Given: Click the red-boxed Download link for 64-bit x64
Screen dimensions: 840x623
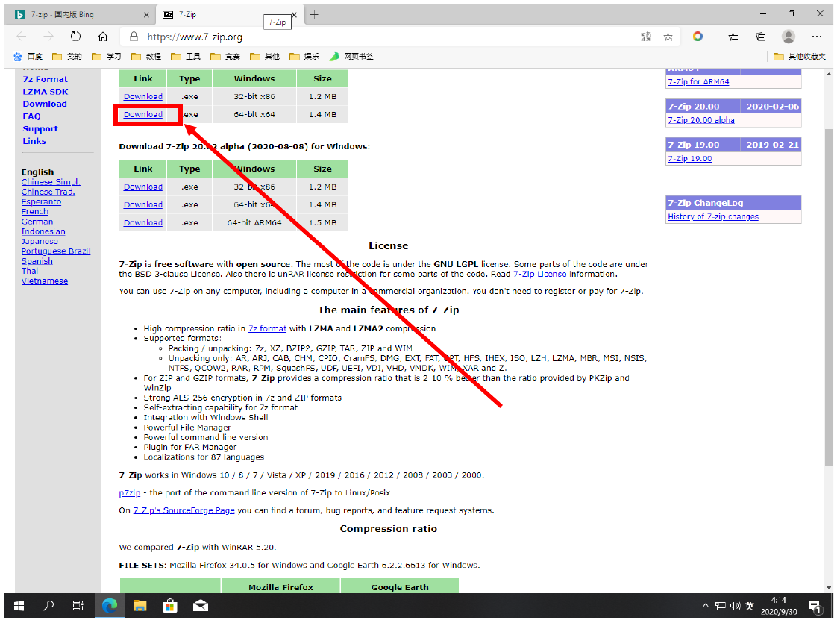Looking at the screenshot, I should [143, 114].
